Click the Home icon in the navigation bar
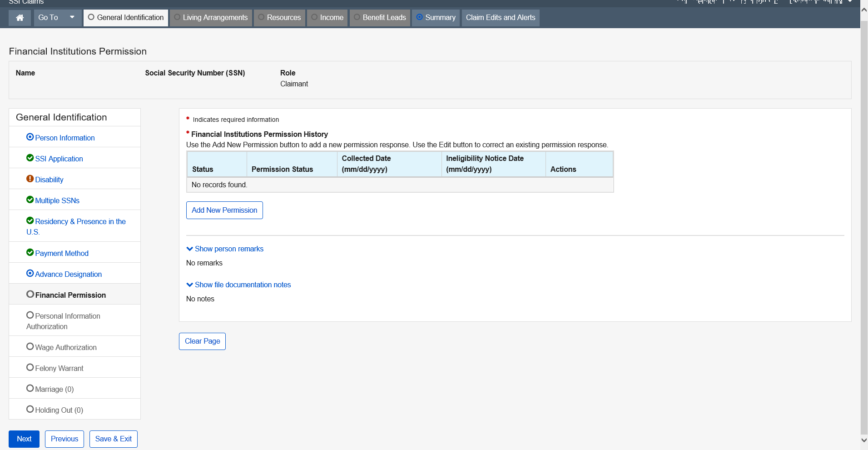The height and width of the screenshot is (450, 868). (20, 18)
